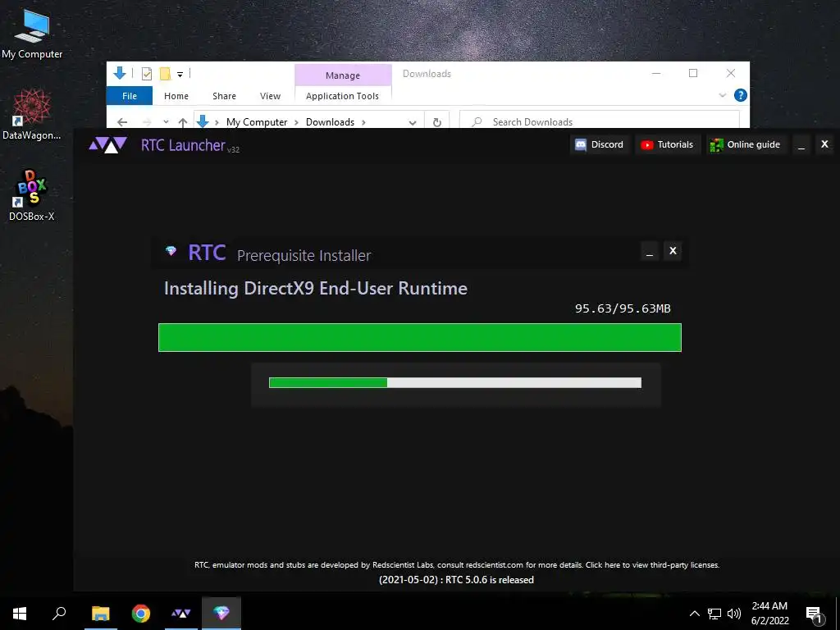
Task: Click the RTC Launcher logo icon
Action: pyautogui.click(x=107, y=144)
